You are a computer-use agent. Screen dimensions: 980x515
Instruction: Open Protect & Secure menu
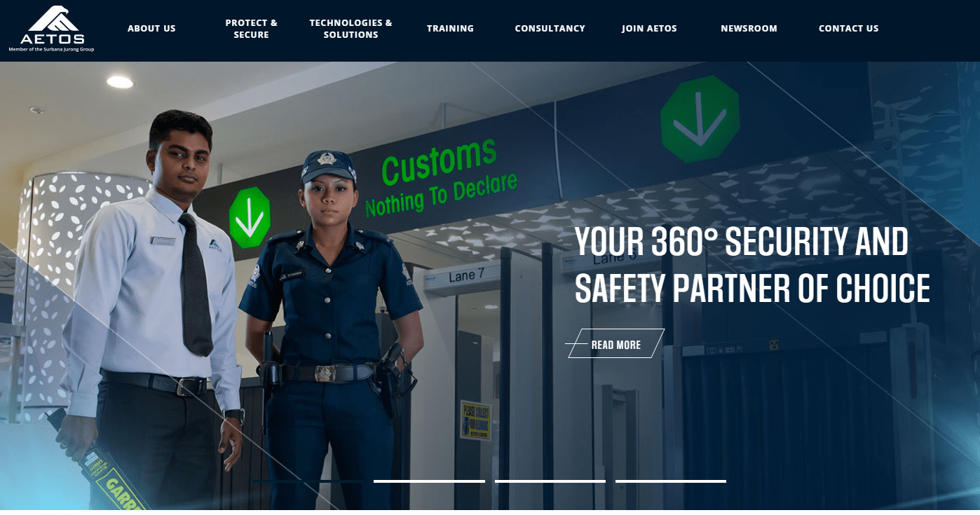(251, 29)
